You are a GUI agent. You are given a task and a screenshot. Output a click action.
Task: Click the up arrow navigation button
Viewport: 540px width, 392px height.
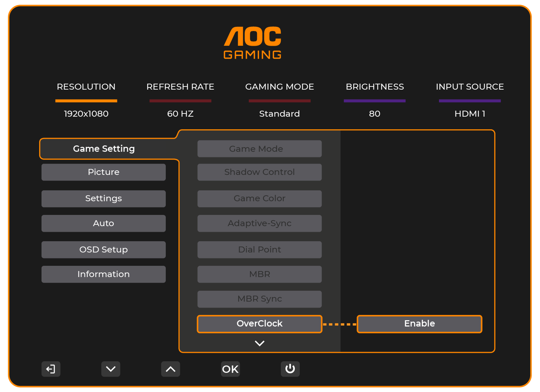(170, 369)
